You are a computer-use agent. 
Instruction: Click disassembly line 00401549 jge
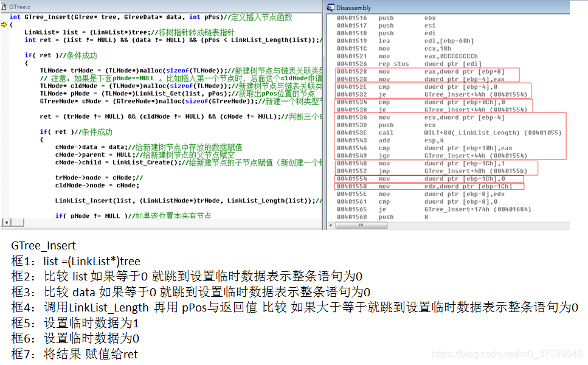(432, 156)
